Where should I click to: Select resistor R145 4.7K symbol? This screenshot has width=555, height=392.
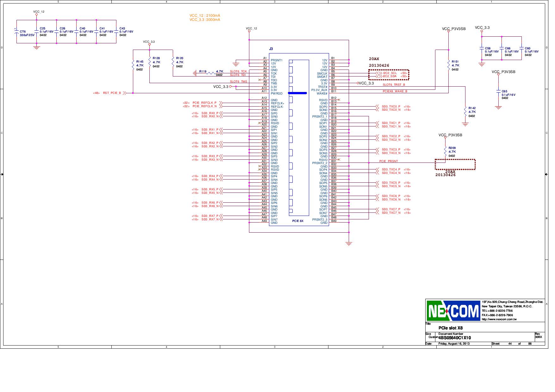point(133,65)
